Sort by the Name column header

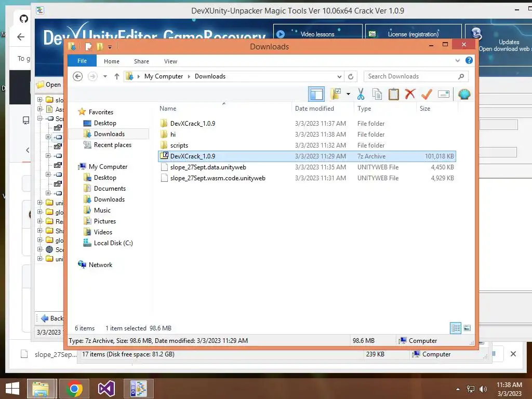[x=168, y=108]
